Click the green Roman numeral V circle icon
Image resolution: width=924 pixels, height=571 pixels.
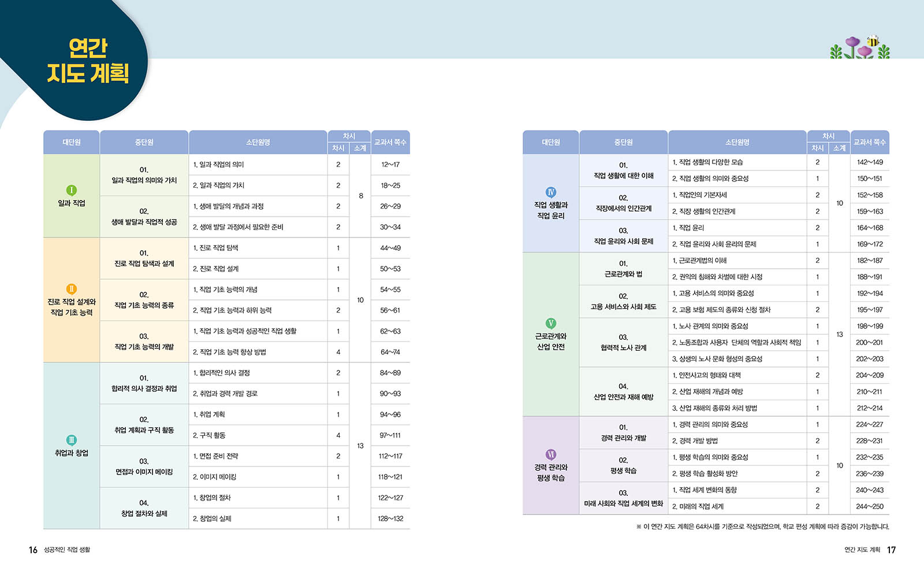[551, 324]
